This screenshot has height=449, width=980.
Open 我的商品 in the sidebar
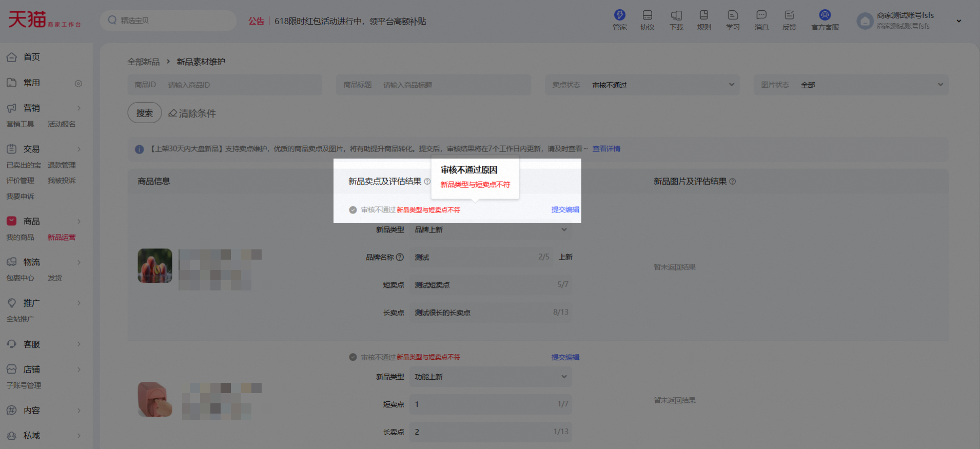[x=21, y=237]
